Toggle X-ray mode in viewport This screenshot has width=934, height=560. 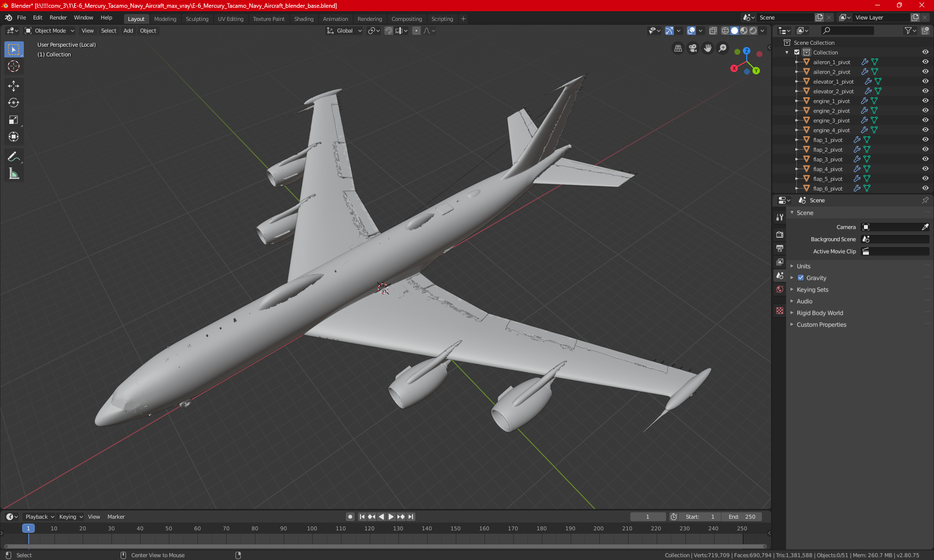point(713,31)
